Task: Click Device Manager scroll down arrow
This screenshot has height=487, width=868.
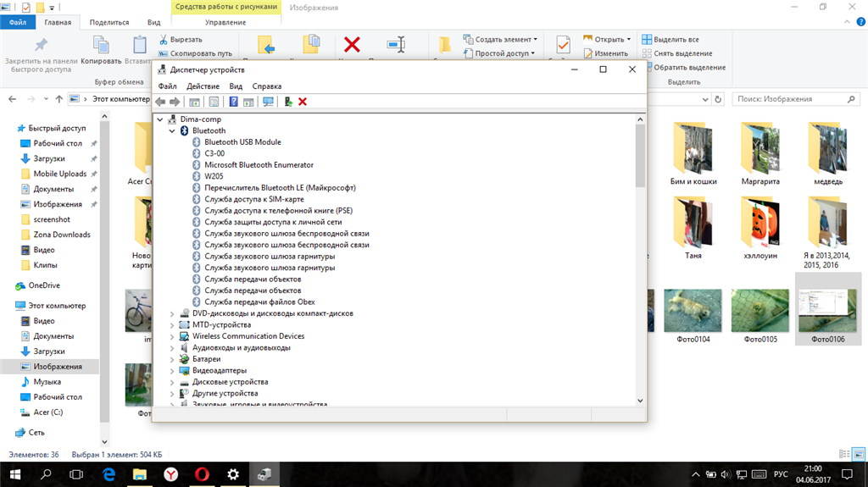Action: (640, 401)
